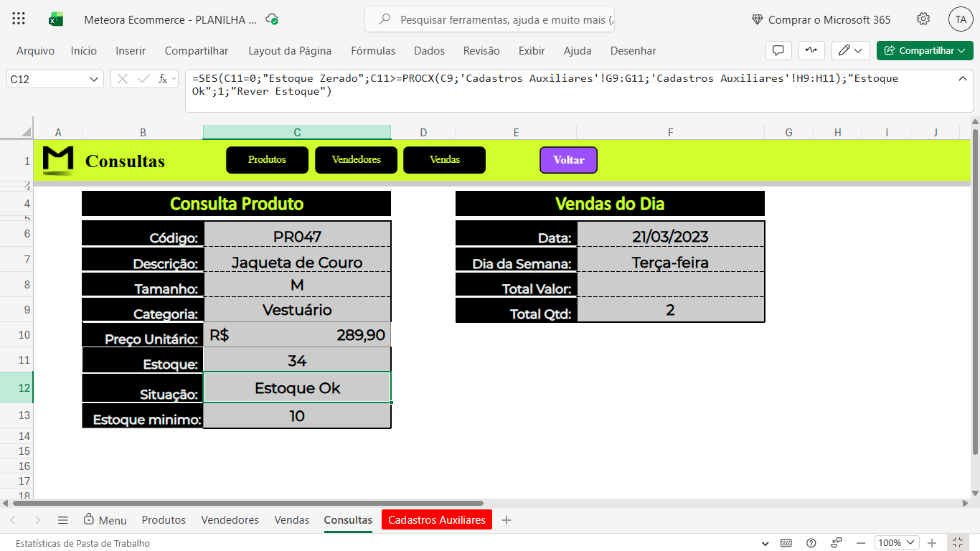Select row 12 header
The image size is (980, 551).
click(17, 387)
